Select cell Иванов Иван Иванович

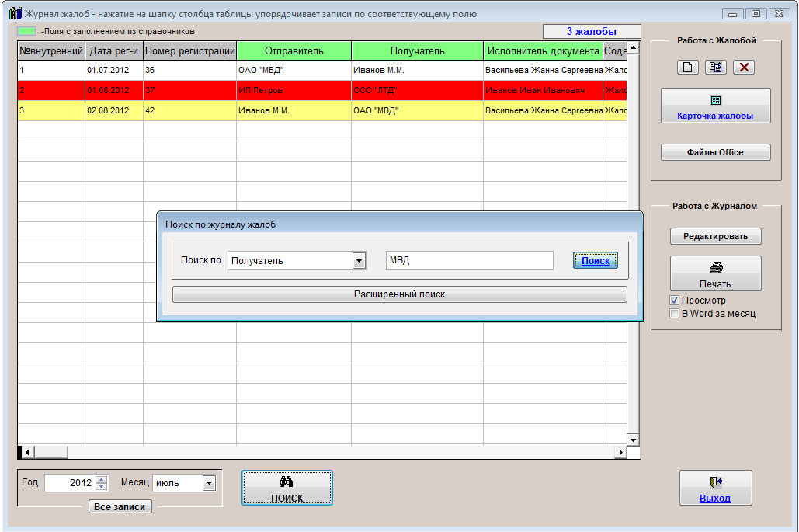click(x=544, y=90)
